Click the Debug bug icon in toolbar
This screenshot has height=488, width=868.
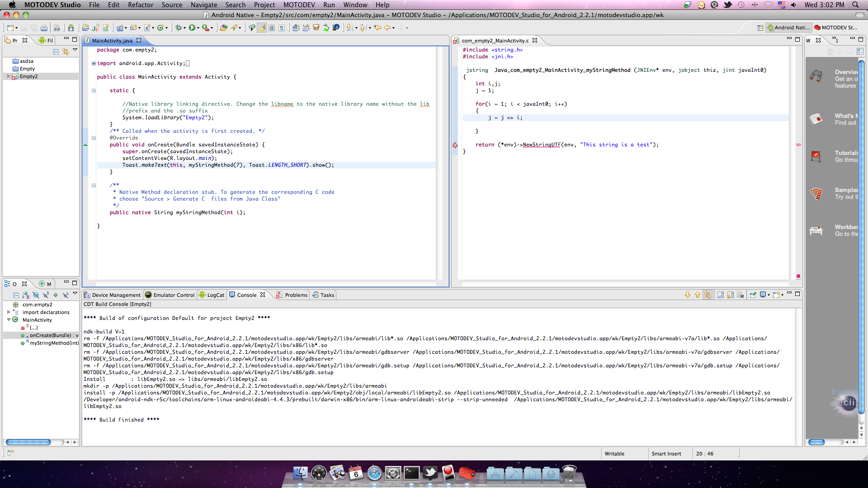click(179, 28)
